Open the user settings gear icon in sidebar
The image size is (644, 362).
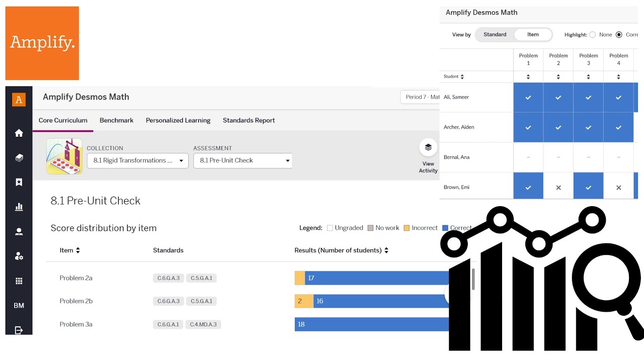pos(19,256)
